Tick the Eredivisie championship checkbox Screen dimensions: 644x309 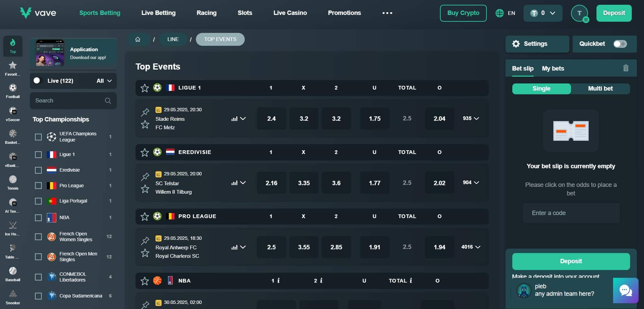[38, 170]
